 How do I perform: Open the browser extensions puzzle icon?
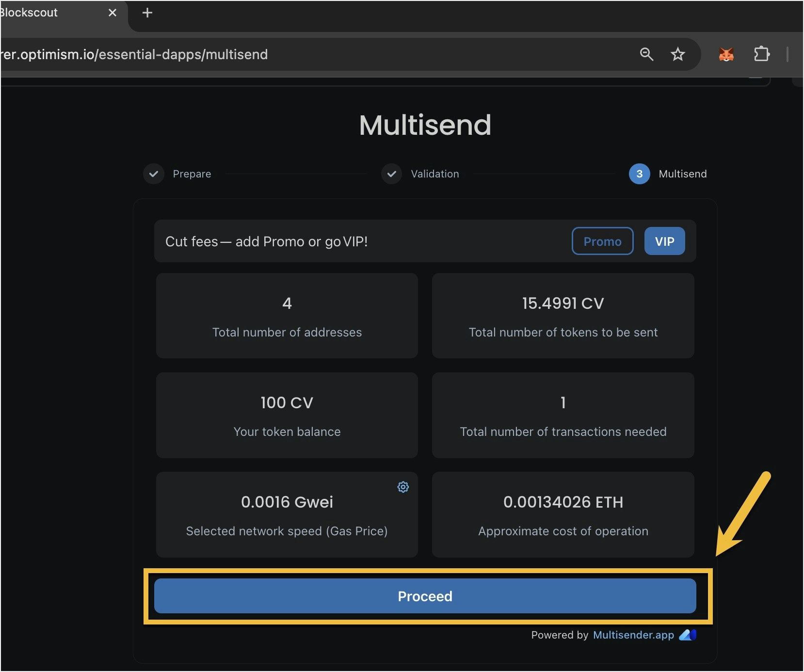point(762,54)
